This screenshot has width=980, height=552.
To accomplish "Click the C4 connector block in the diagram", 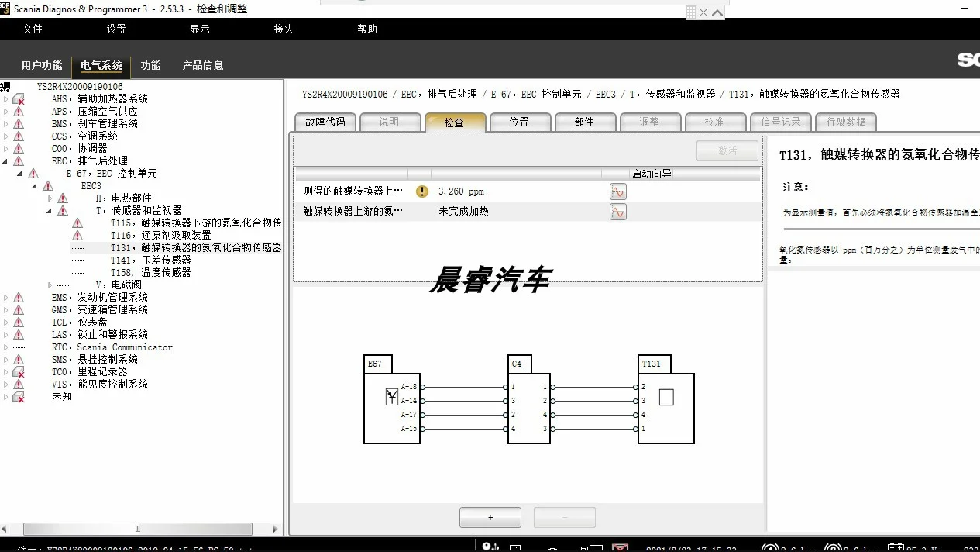I will tap(529, 409).
